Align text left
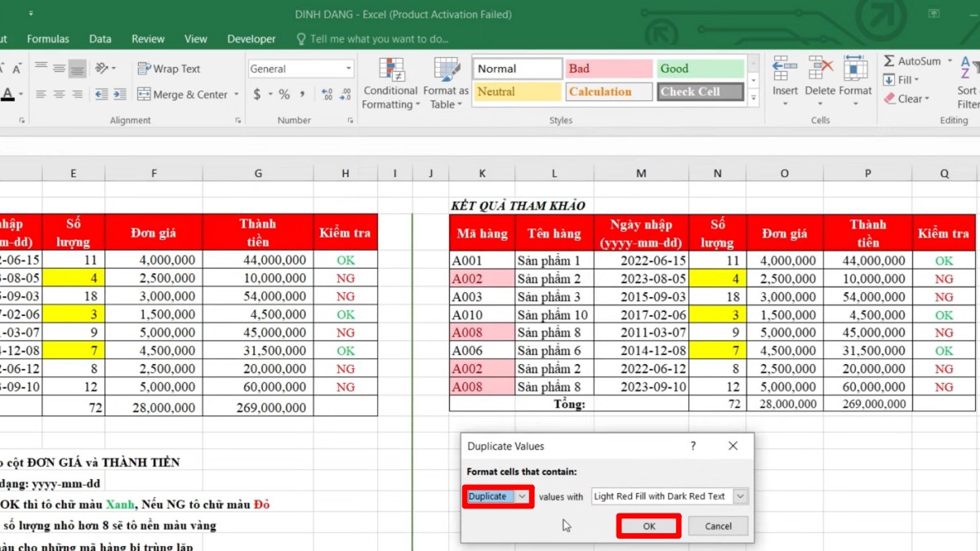This screenshot has width=980, height=551. [40, 95]
